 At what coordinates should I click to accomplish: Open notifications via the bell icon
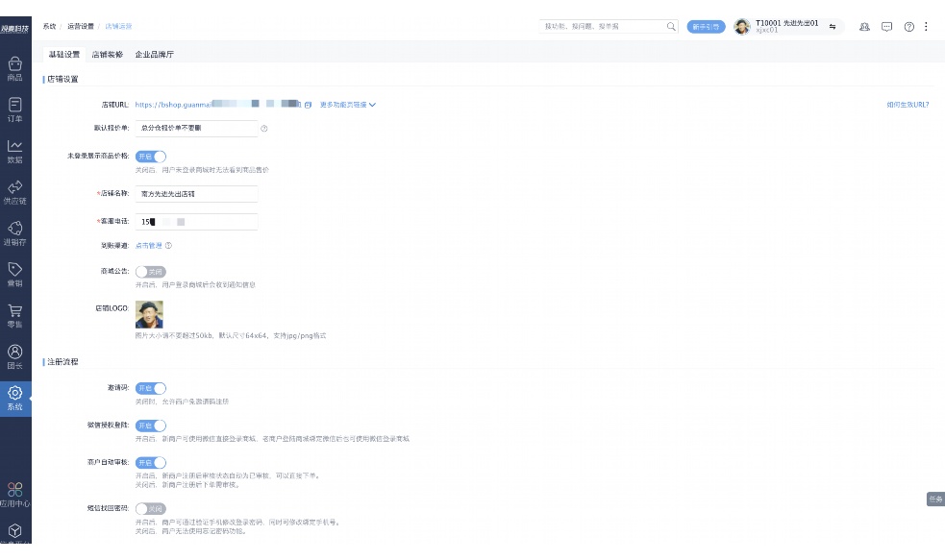(x=864, y=26)
